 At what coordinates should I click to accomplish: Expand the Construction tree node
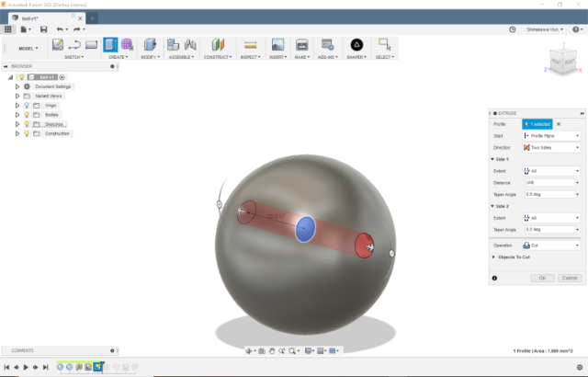click(17, 133)
